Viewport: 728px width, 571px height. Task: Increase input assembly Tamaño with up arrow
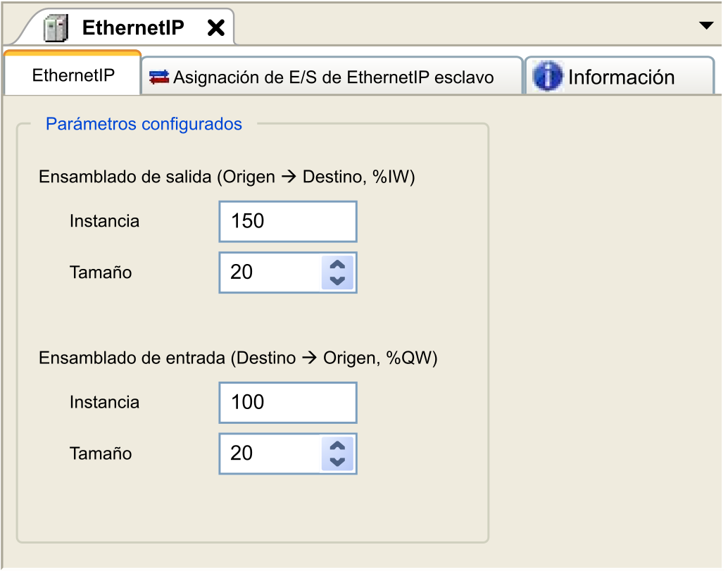(337, 446)
